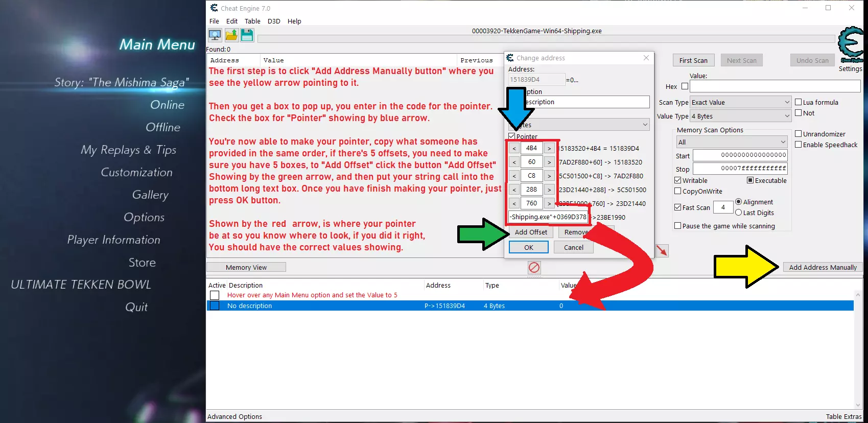This screenshot has height=423, width=868.
Task: Click the Change address dialog title icon
Action: (510, 58)
